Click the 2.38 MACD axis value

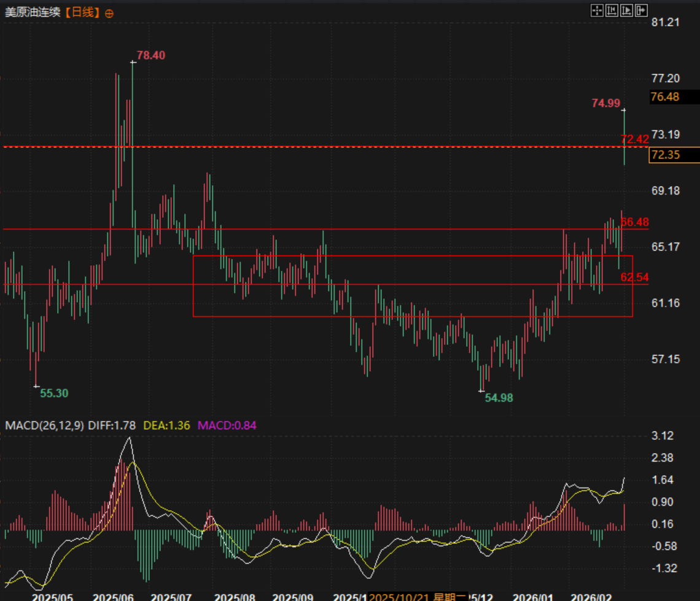pos(663,458)
